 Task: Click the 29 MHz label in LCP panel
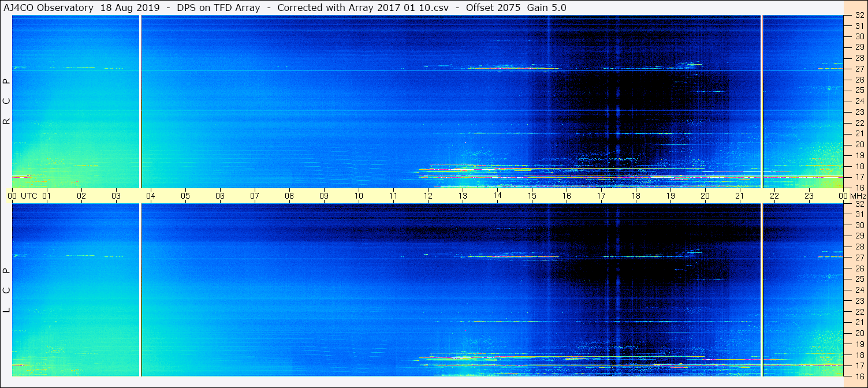coord(859,236)
